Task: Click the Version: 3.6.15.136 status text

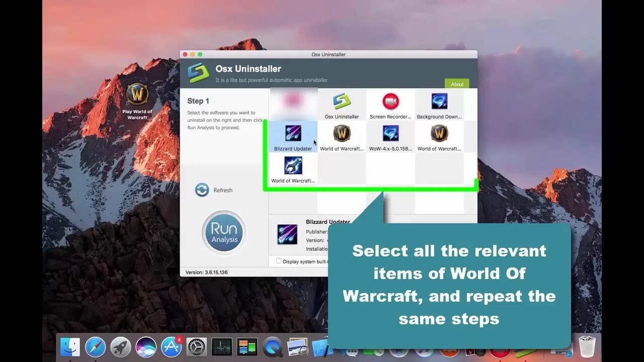Action: coord(206,272)
